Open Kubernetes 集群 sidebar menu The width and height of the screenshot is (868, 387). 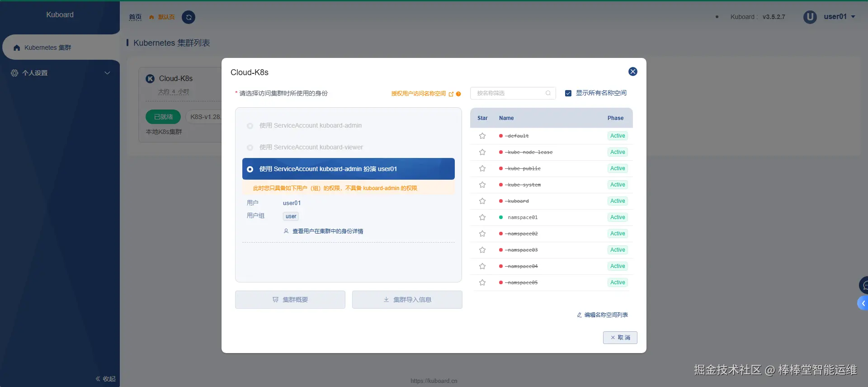[x=61, y=48]
